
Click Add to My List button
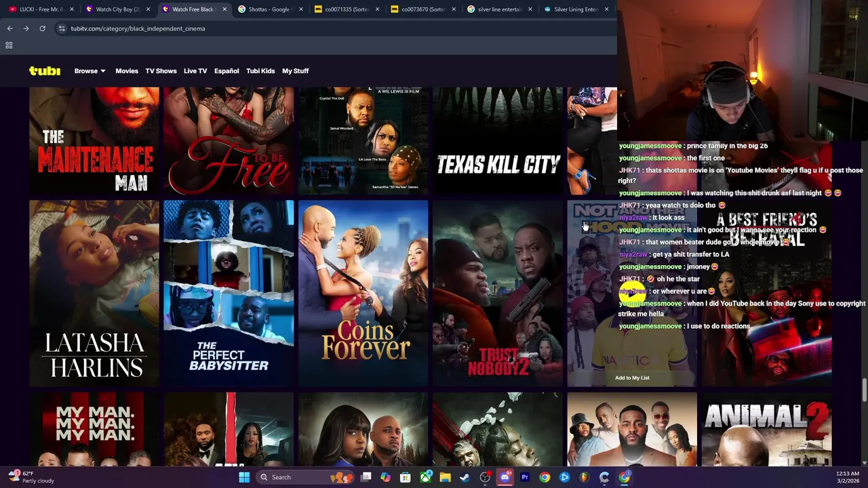pos(632,378)
